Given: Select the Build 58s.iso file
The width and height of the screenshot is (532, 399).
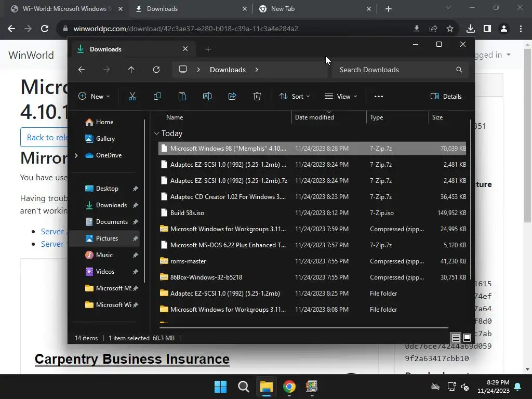Looking at the screenshot, I should (312, 212).
